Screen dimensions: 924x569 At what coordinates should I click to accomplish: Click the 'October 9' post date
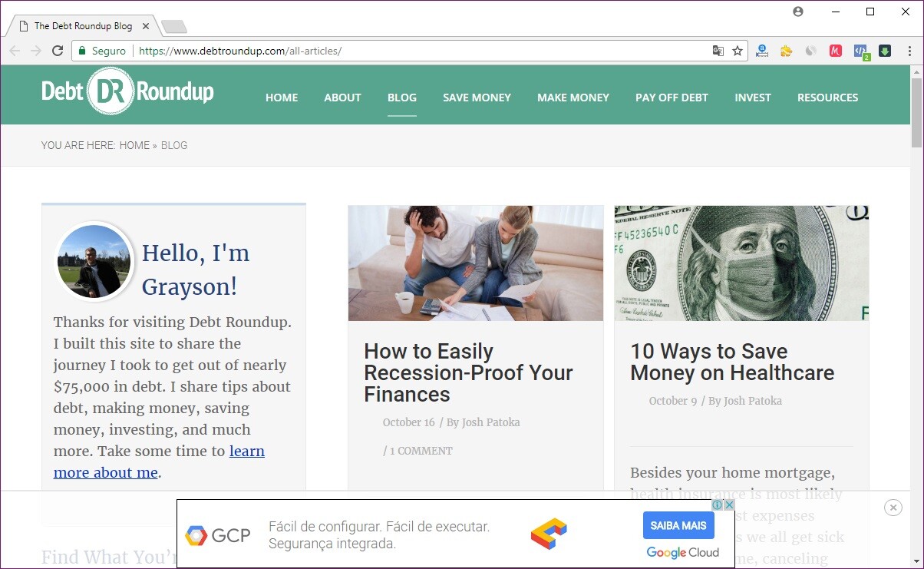(673, 401)
